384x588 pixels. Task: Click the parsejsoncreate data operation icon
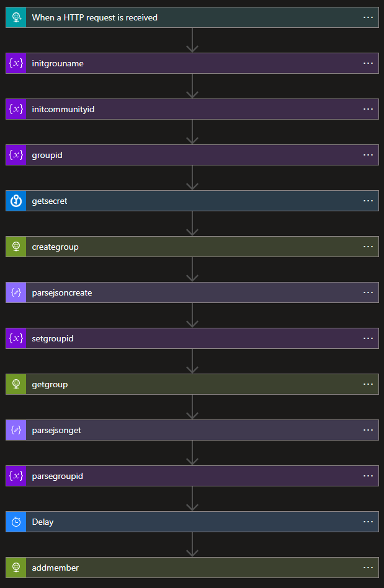17,292
